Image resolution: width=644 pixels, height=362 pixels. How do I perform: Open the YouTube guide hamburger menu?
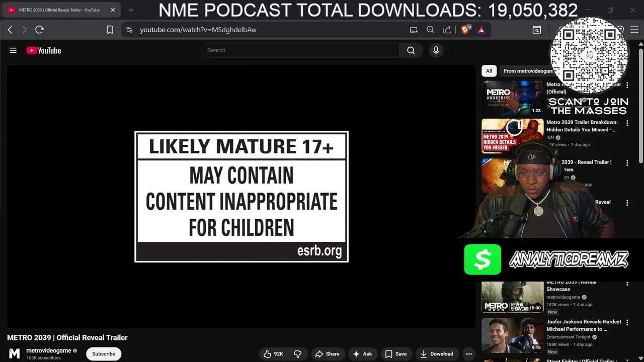[13, 50]
